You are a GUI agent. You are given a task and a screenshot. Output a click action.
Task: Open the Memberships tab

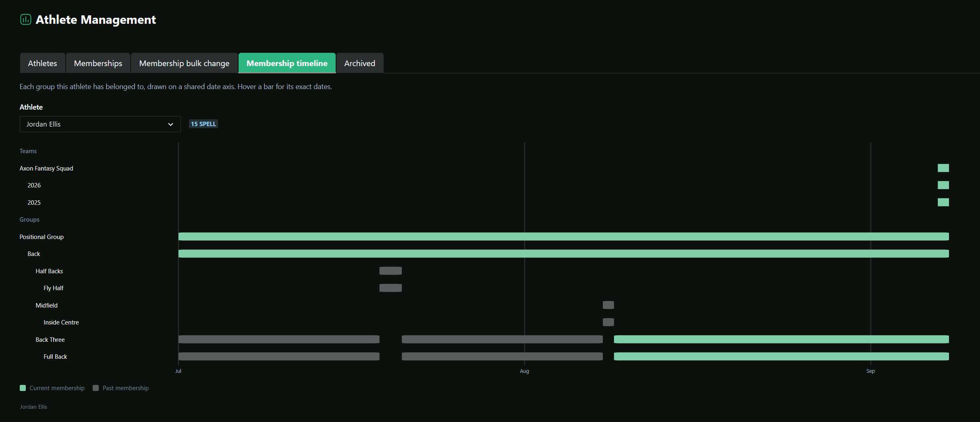(x=98, y=63)
